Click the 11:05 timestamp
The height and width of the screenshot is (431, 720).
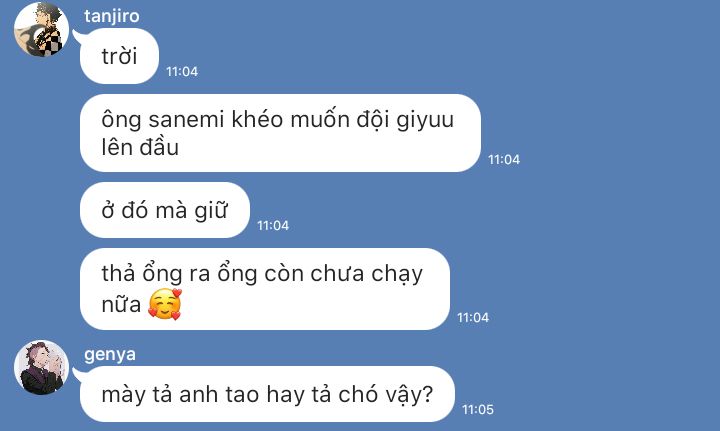(x=478, y=409)
